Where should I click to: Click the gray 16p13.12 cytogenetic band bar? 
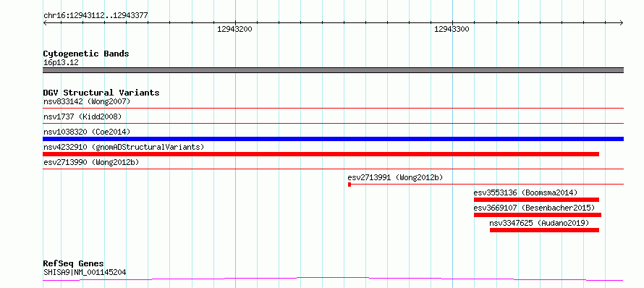[x=333, y=70]
